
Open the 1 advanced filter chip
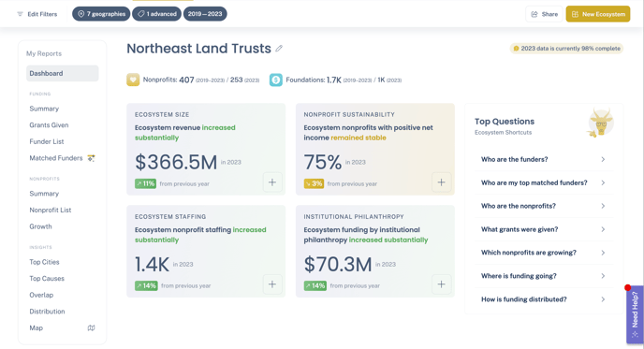tap(156, 14)
